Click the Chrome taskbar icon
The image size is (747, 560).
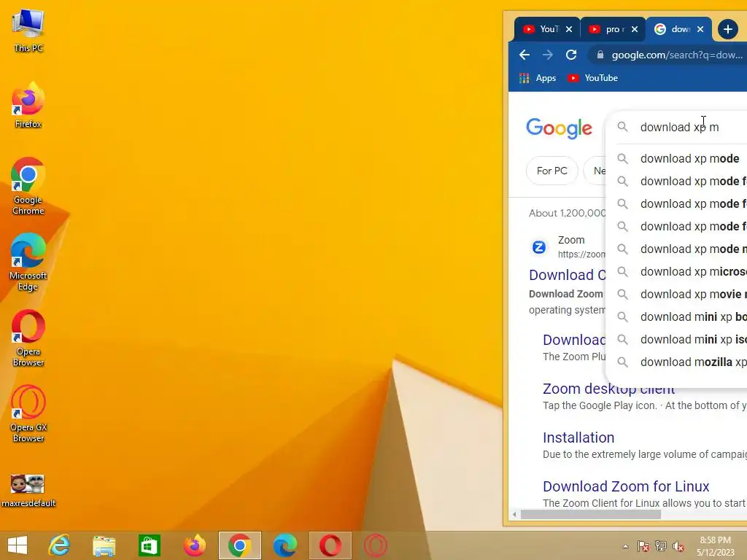tap(239, 545)
